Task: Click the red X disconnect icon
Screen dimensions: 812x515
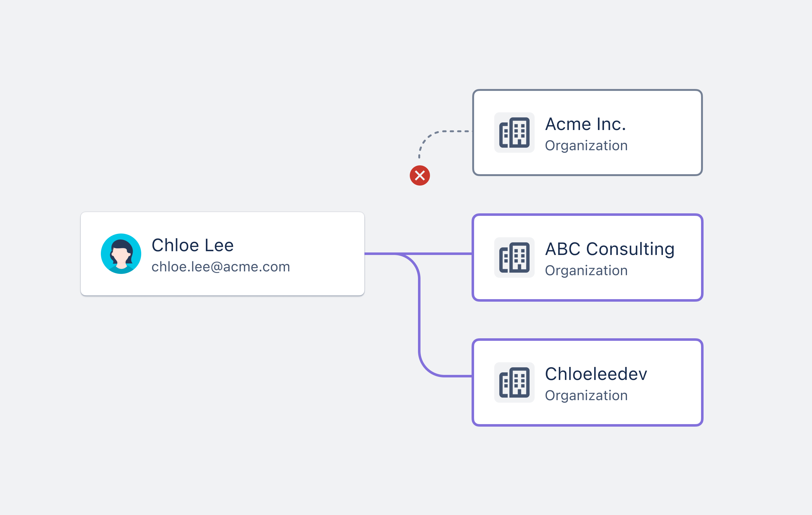Action: 420,175
